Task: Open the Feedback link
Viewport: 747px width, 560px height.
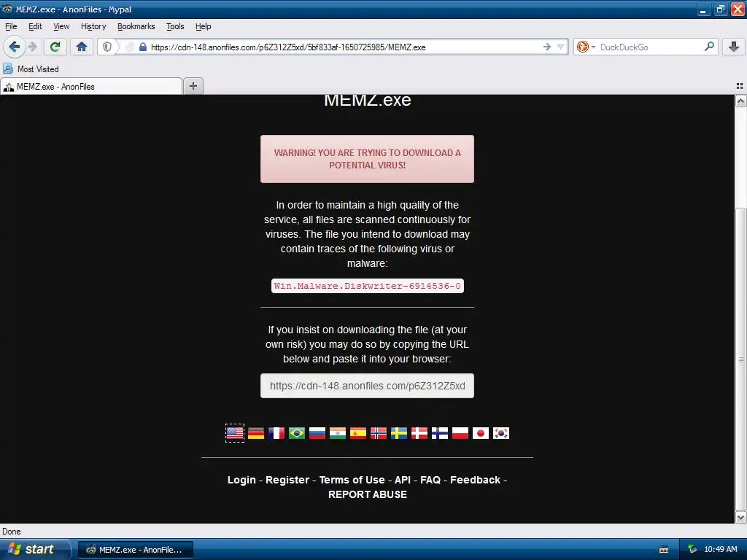Action: click(476, 480)
